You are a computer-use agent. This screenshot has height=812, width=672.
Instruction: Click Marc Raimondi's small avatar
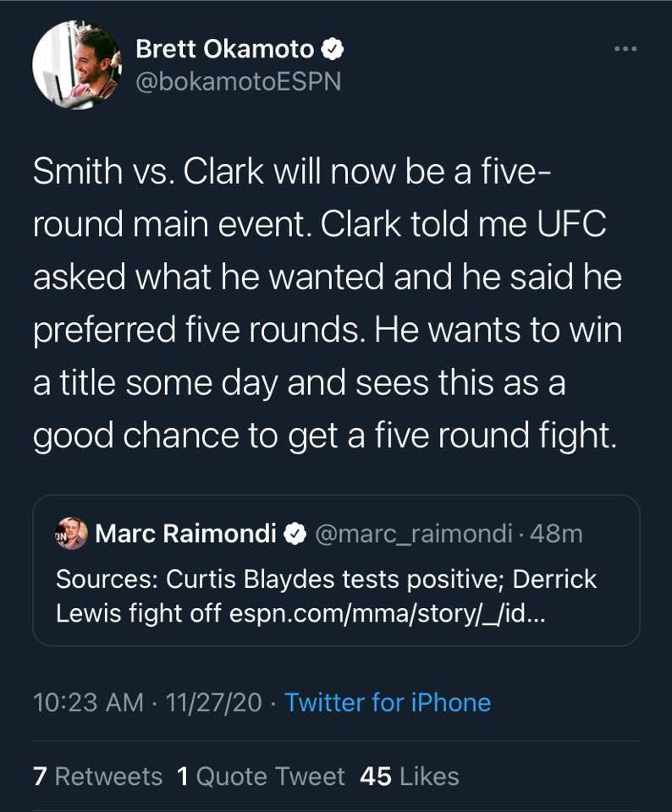coord(72,534)
